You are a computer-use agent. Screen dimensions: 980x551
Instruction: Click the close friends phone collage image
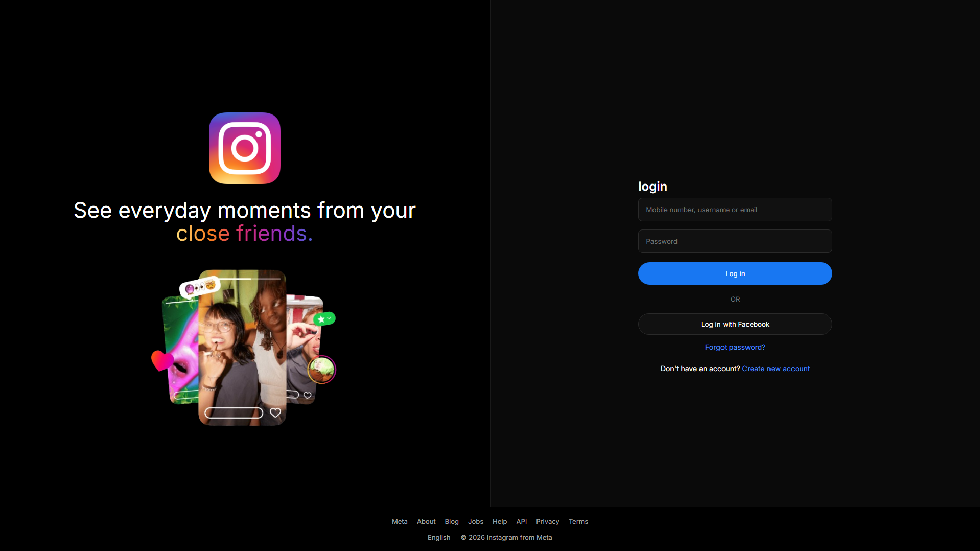pos(244,348)
